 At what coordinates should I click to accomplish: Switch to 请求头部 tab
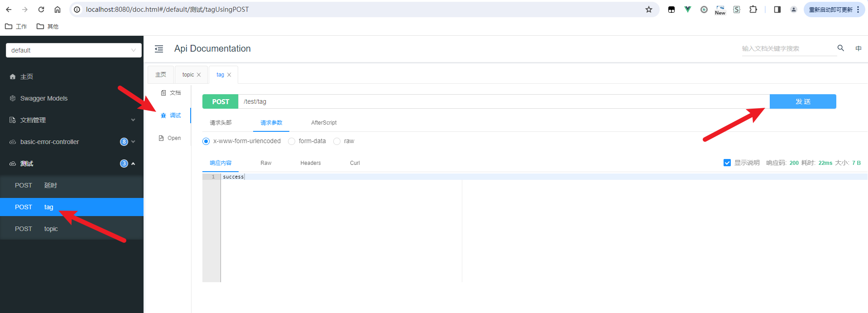point(221,123)
